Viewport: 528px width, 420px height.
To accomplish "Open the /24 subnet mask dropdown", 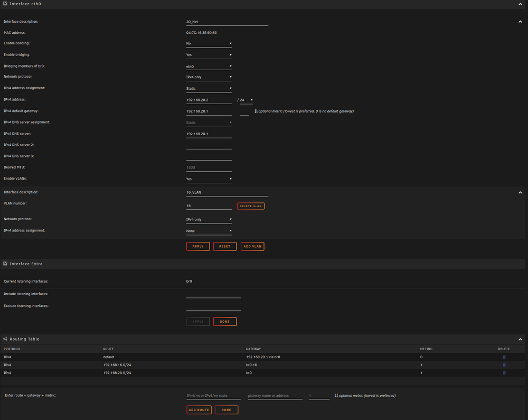I will point(246,100).
